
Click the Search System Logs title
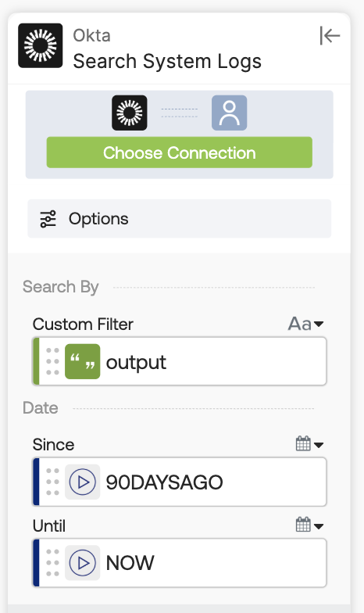167,62
